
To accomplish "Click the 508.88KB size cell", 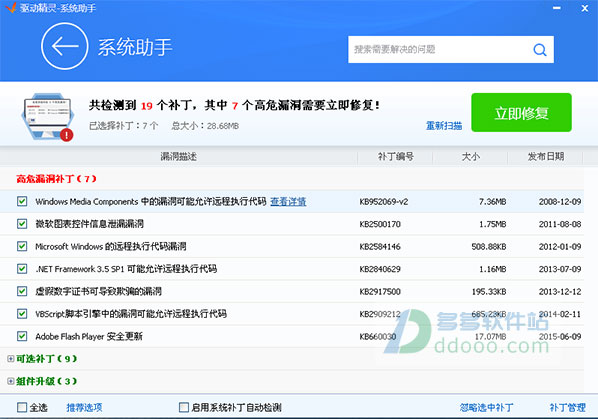I will (489, 247).
